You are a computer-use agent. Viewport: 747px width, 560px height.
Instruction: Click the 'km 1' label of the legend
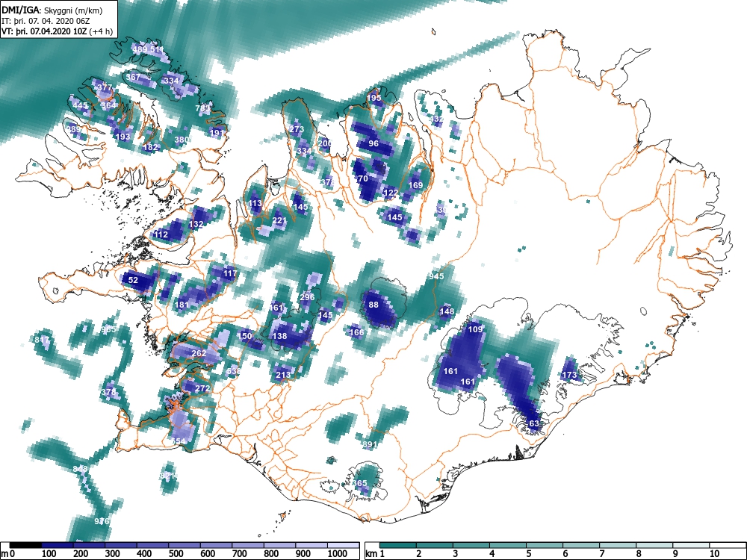[x=376, y=554]
